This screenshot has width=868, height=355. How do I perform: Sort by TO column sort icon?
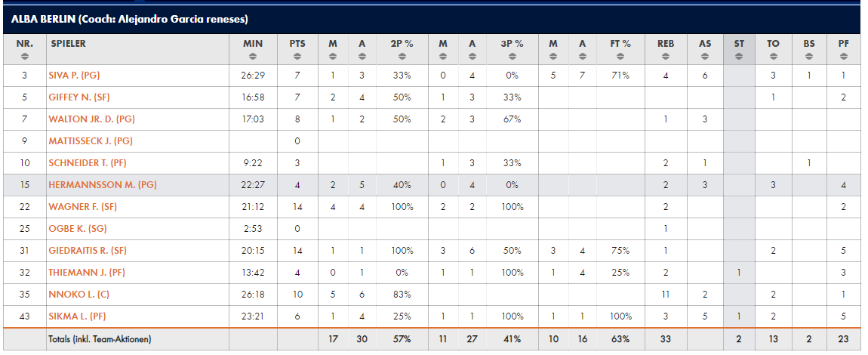coord(774,57)
